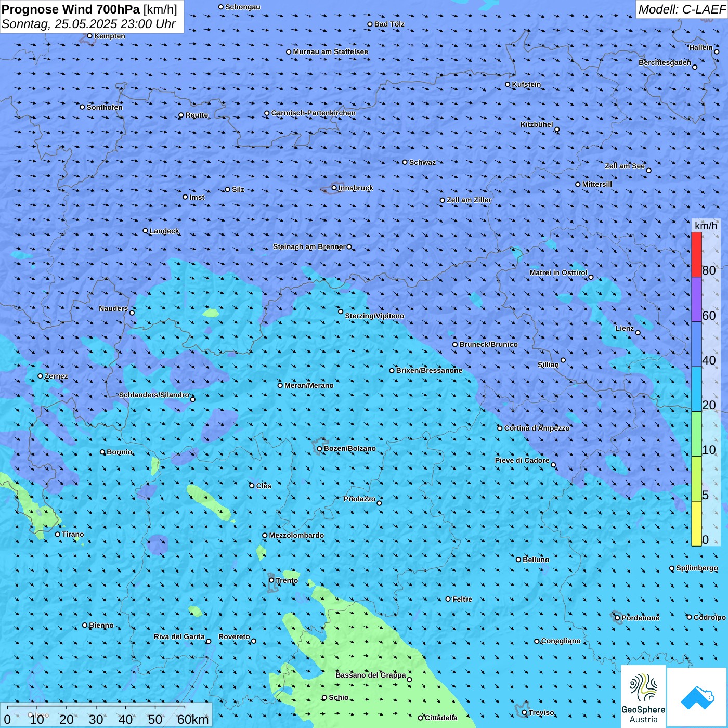Click the 'Riva del Garda' label
Screen dimensions: 728x728
click(179, 636)
